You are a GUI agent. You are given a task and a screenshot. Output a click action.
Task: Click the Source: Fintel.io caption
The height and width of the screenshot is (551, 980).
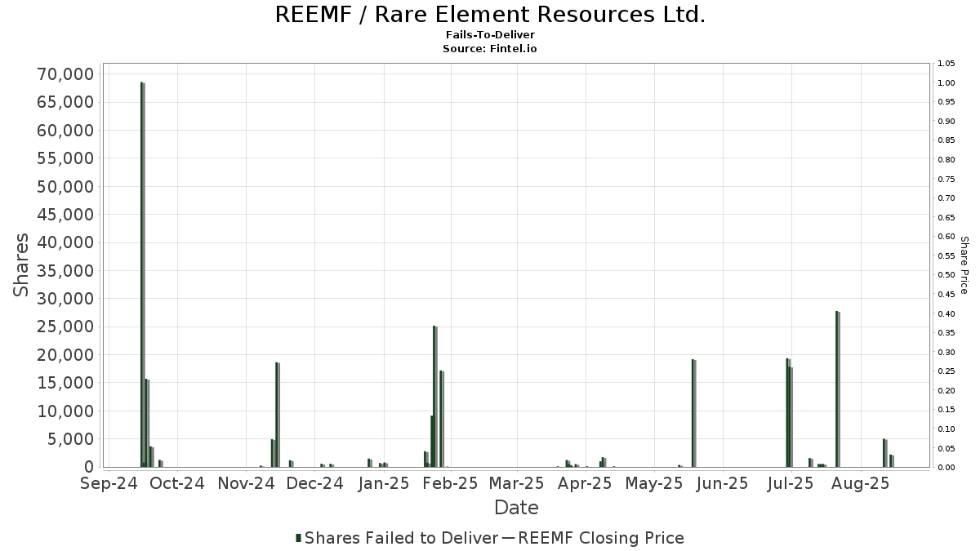[x=490, y=49]
